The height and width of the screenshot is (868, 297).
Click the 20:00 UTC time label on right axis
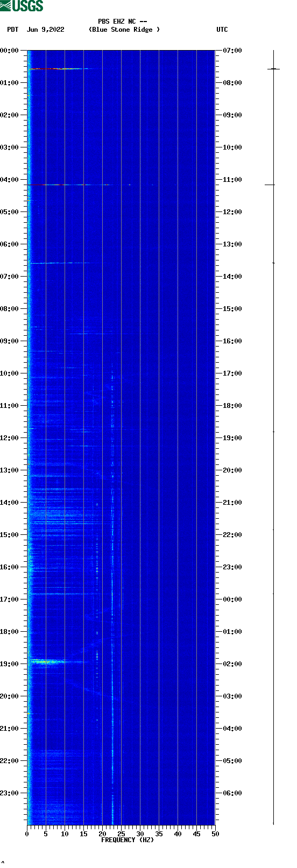coord(232,470)
